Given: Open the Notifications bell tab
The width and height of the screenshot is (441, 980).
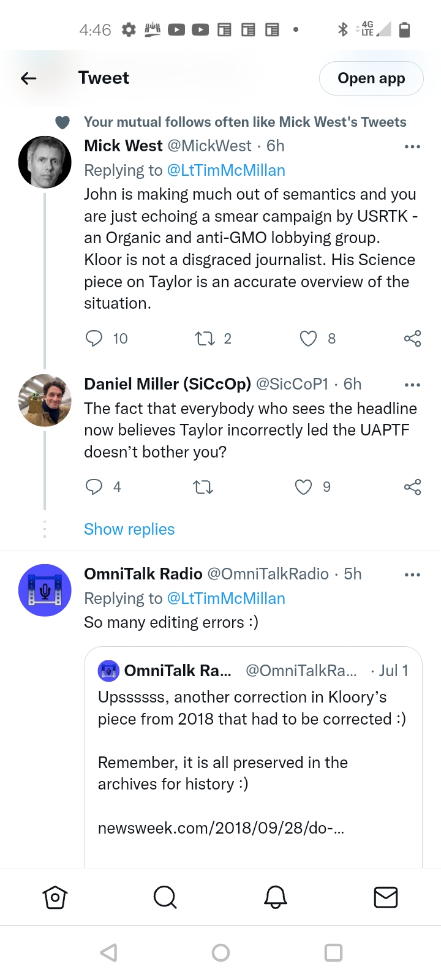Looking at the screenshot, I should coord(276,897).
